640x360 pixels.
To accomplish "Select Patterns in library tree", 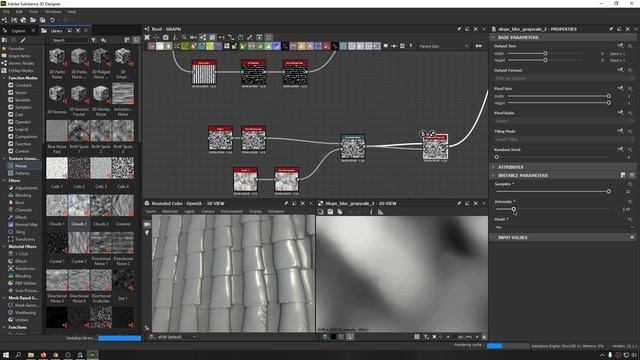I will pos(22,173).
